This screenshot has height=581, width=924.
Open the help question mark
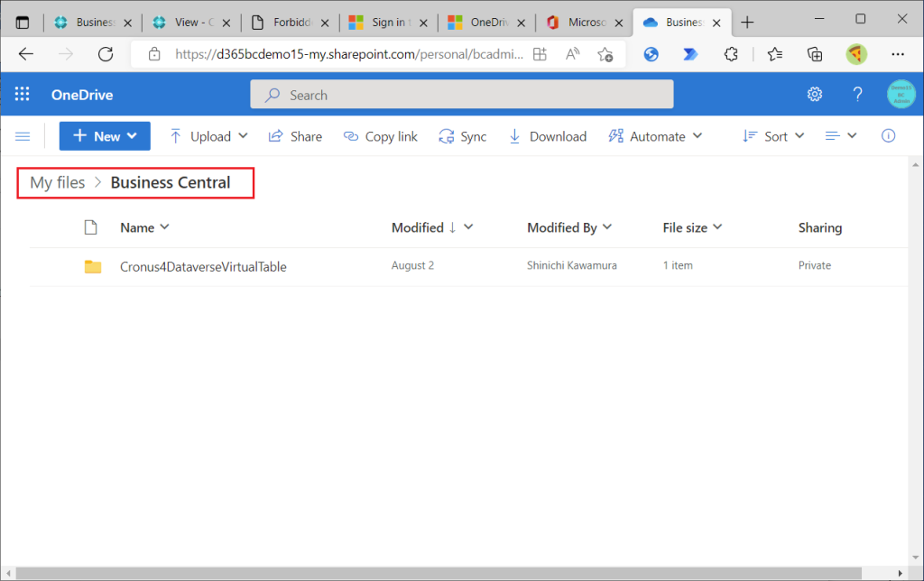coord(857,94)
